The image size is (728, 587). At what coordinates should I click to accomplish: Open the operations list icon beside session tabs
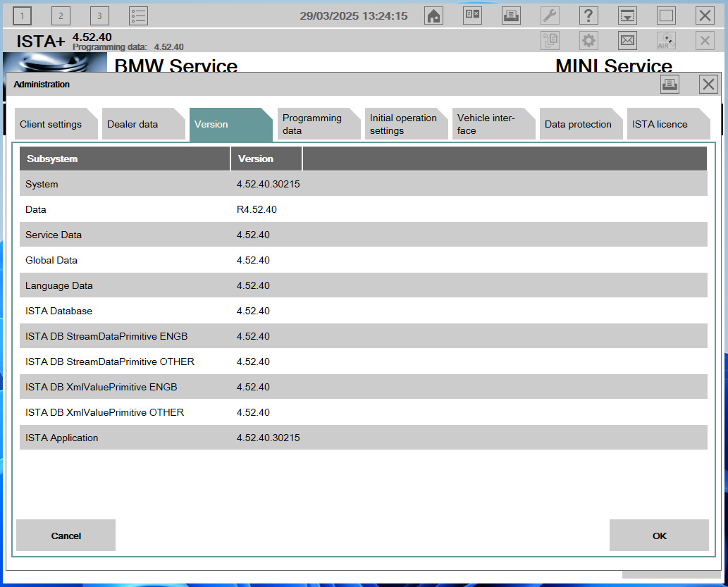click(x=138, y=15)
